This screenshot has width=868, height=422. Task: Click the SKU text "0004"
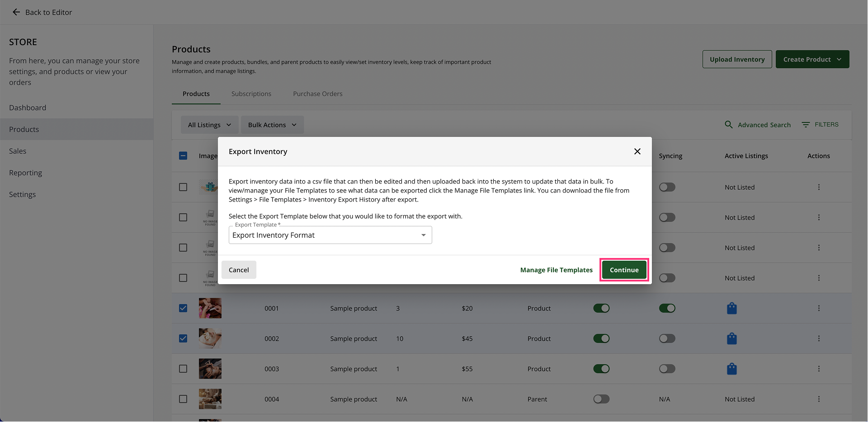272,399
